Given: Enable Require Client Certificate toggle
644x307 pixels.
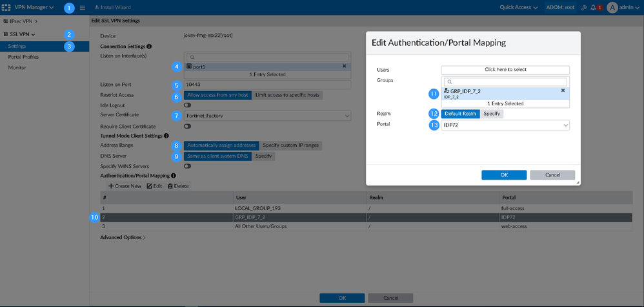Looking at the screenshot, I should tap(188, 127).
